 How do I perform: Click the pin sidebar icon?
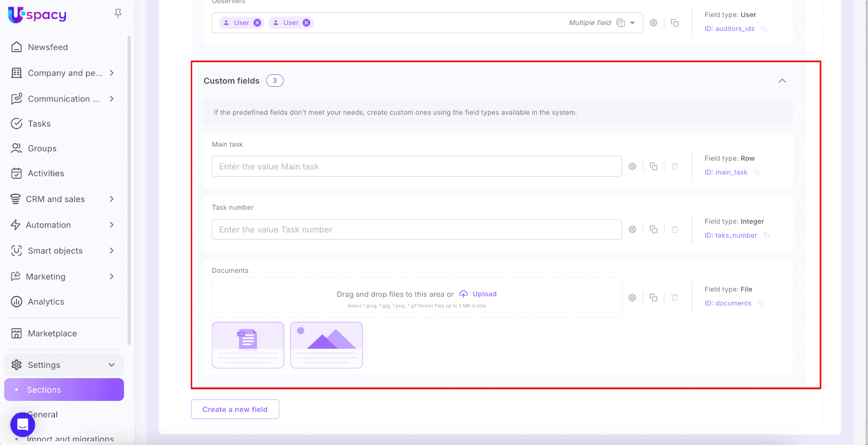pyautogui.click(x=118, y=14)
